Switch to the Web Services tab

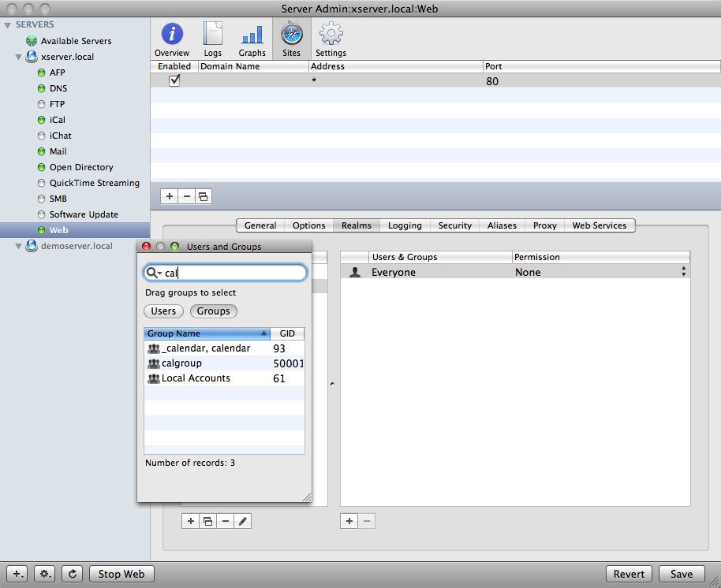(x=600, y=225)
